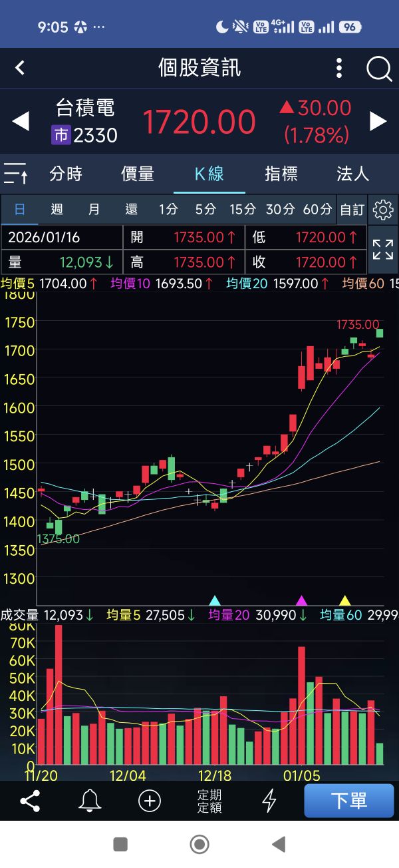This screenshot has height=868, width=399.
Task: Select the 還 adjusted-price period
Action: [132, 210]
